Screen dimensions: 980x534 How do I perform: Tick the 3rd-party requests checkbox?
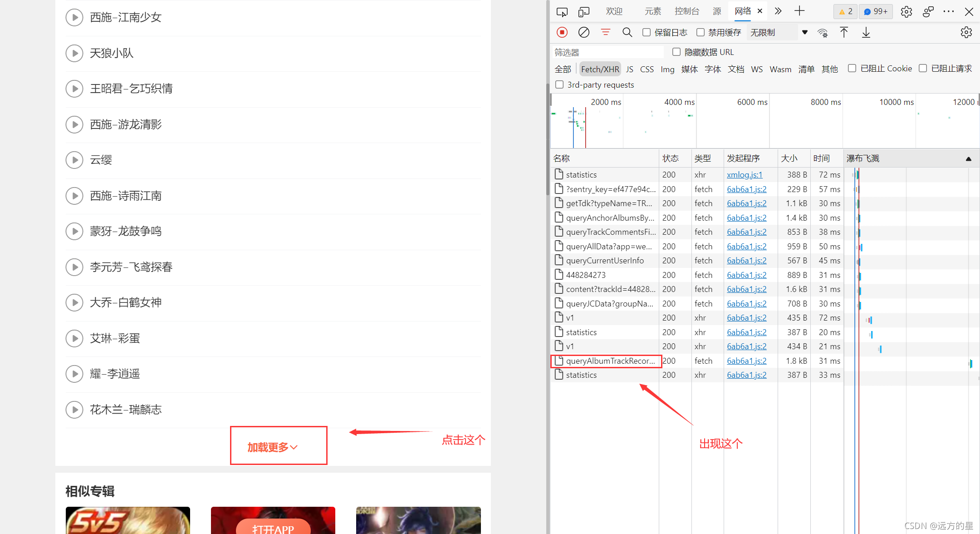click(560, 84)
